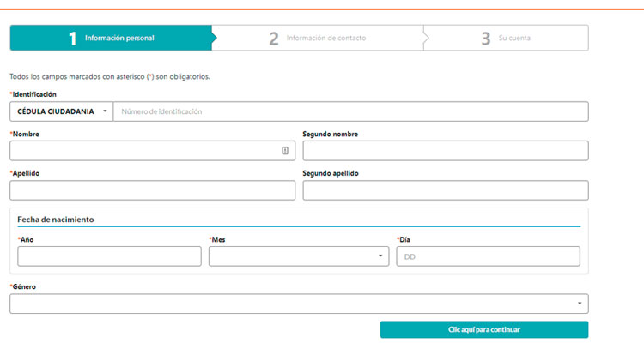Focus the Número de identificación field
Image resolution: width=644 pixels, height=343 pixels.
point(350,111)
